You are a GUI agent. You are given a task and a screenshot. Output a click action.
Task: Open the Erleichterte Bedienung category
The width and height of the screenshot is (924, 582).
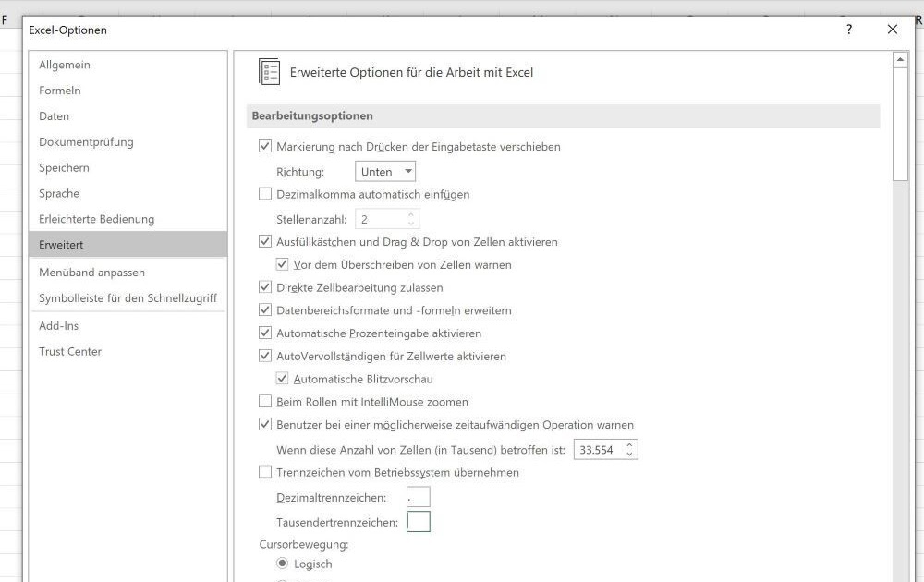pos(128,219)
